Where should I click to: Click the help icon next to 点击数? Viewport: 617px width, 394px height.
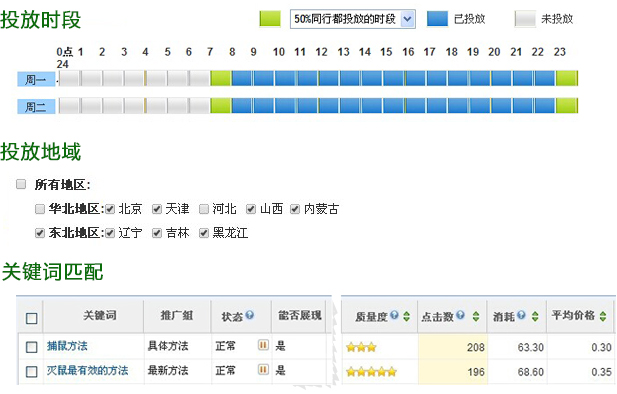coord(460,315)
